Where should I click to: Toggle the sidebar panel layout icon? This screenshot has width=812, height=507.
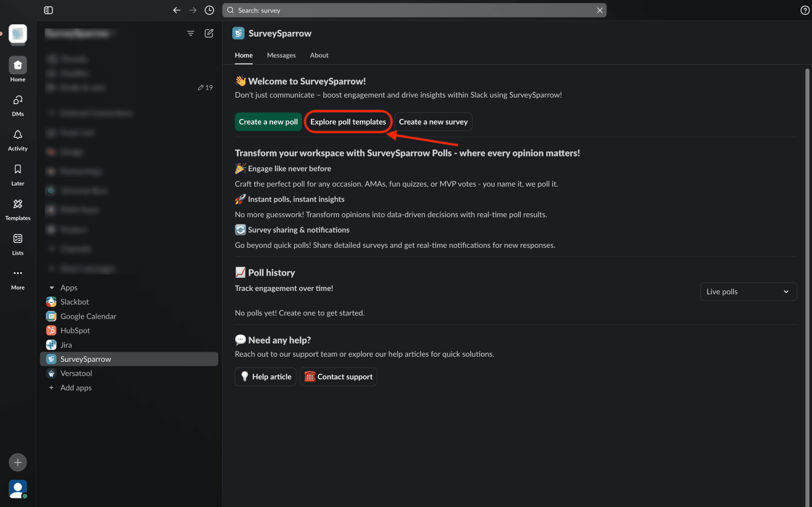[x=48, y=10]
